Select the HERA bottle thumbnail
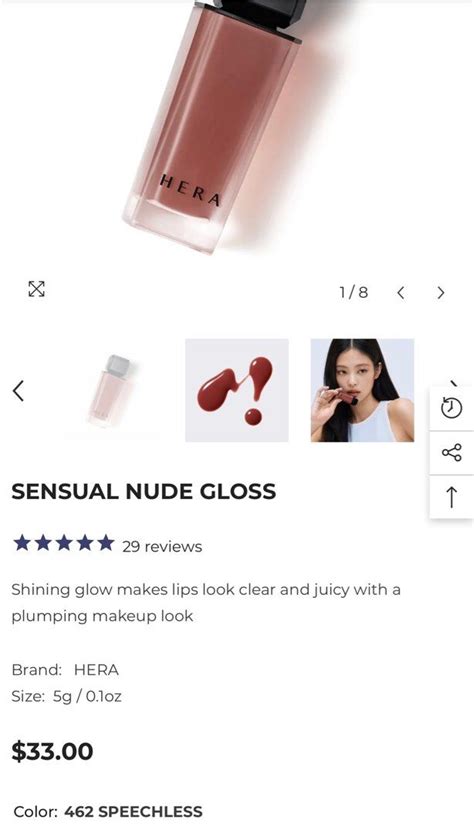 (110, 390)
